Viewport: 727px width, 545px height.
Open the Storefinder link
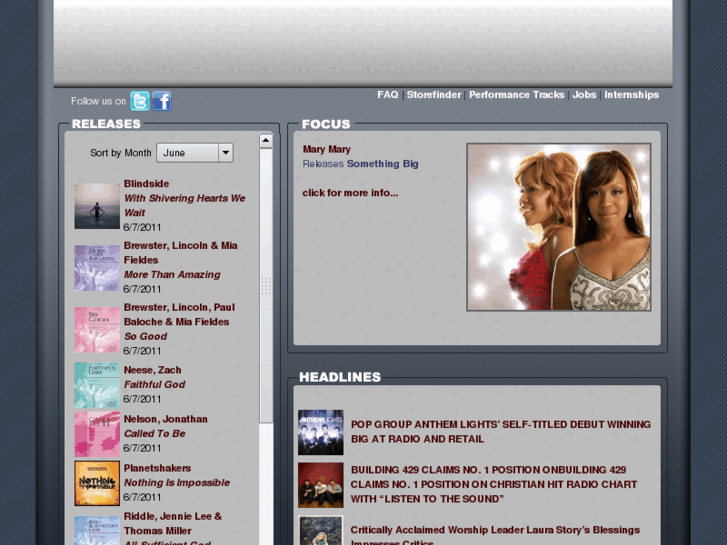click(x=434, y=95)
